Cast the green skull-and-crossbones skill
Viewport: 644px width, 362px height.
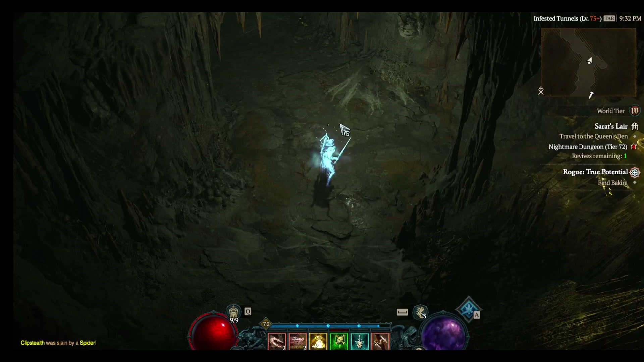[x=339, y=342]
